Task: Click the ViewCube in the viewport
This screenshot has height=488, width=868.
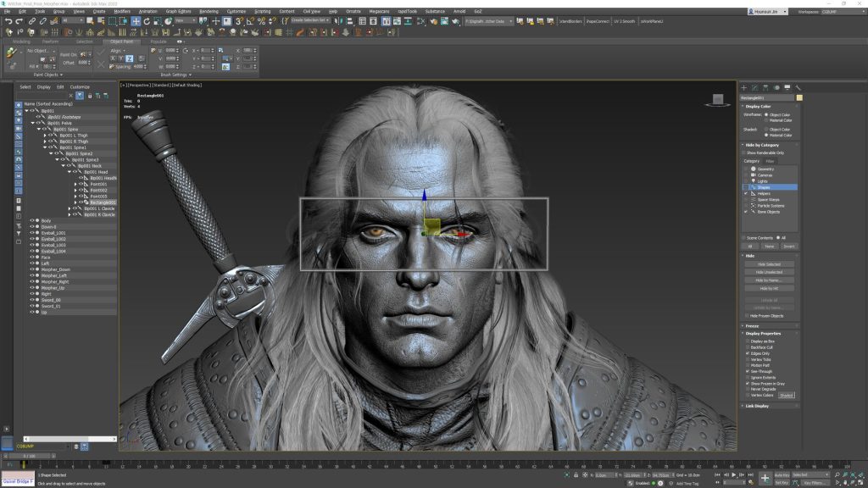Action: click(x=718, y=100)
